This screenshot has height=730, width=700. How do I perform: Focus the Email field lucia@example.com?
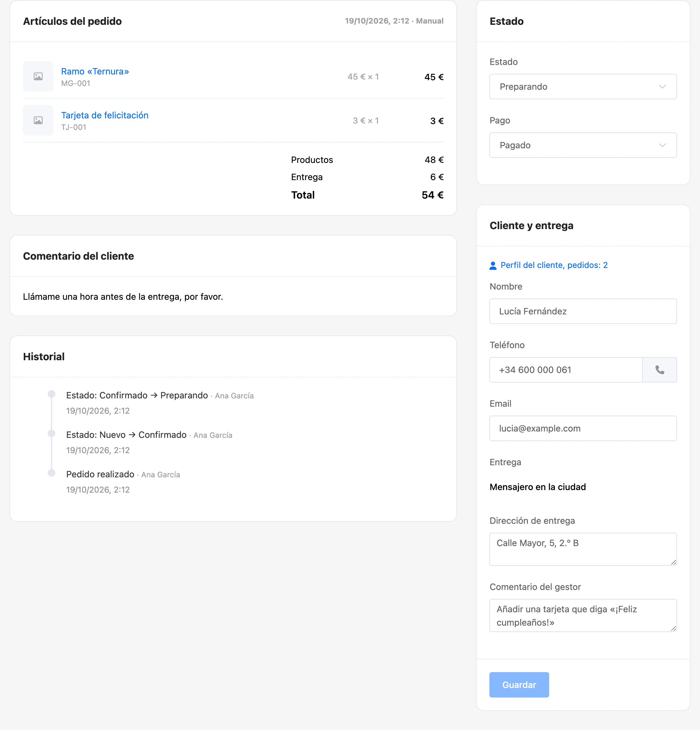pyautogui.click(x=583, y=428)
